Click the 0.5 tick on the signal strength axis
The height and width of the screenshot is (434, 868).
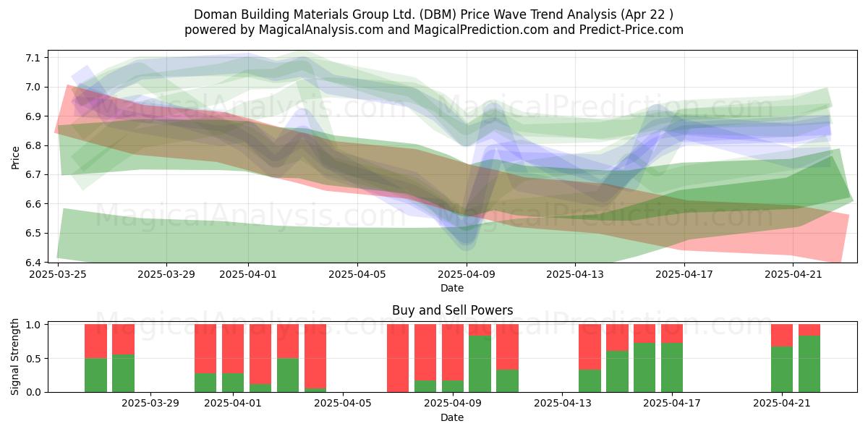tap(34, 359)
